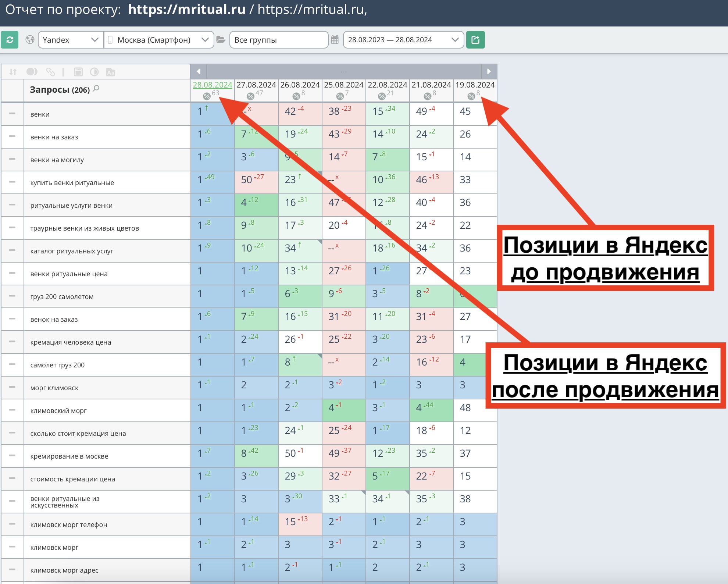Open the Все группы group selector
728x584 pixels.
pyautogui.click(x=279, y=40)
